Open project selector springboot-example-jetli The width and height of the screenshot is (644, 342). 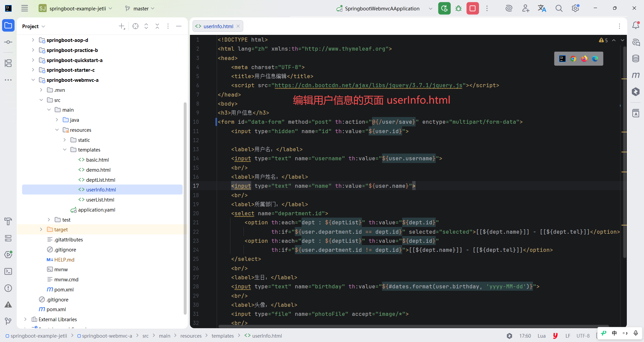pos(75,8)
